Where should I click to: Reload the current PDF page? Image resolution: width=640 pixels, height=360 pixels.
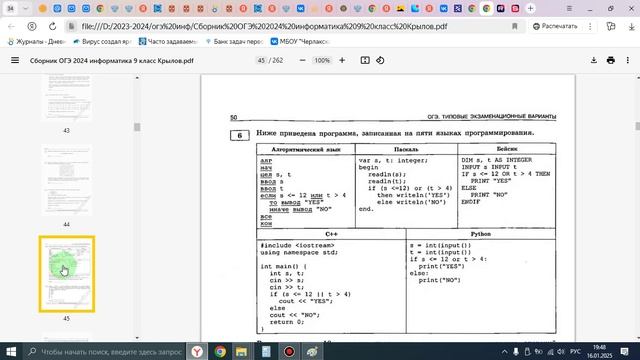pyautogui.click(x=52, y=27)
